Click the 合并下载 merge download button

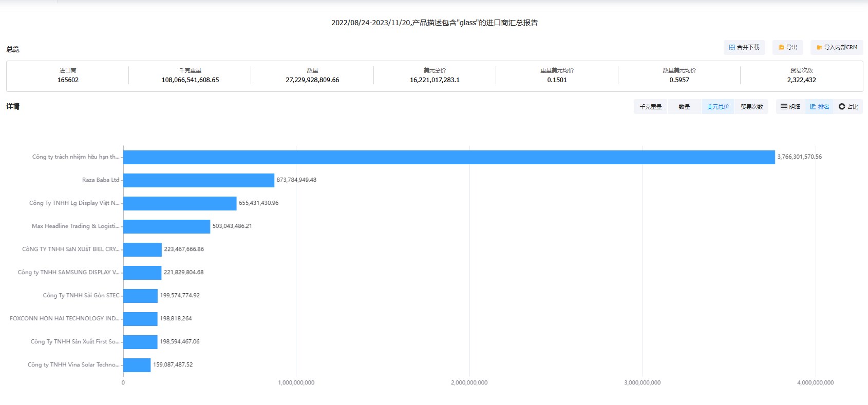coord(744,47)
